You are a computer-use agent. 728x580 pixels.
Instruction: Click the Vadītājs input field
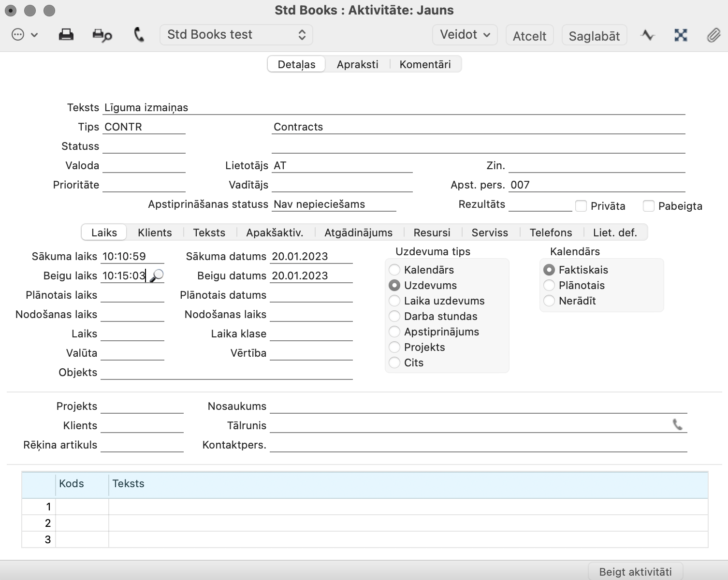342,185
